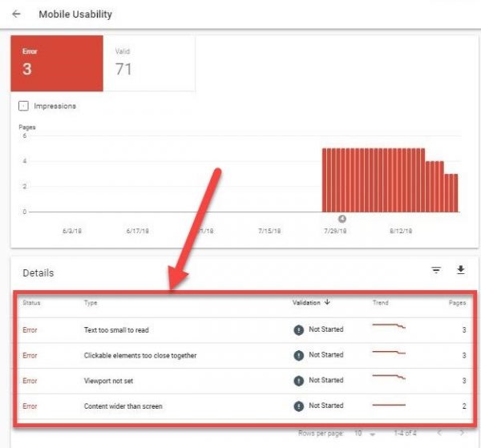The height and width of the screenshot is (448, 481).
Task: Select the Valid 71 status tab
Action: pos(149,63)
